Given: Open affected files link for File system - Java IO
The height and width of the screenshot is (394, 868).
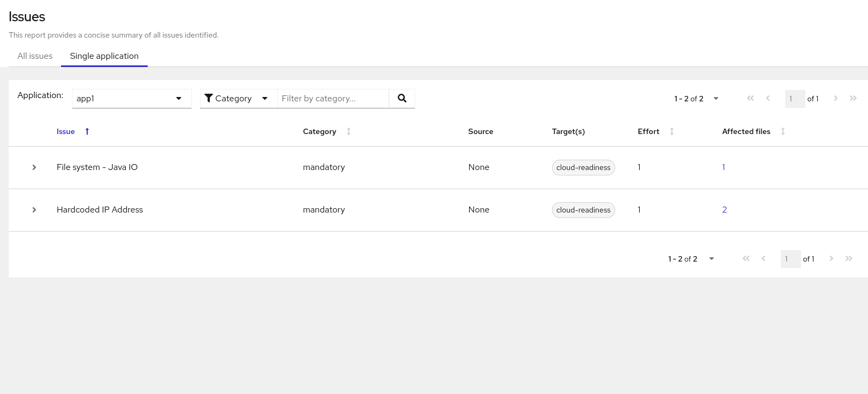Looking at the screenshot, I should click(x=724, y=167).
